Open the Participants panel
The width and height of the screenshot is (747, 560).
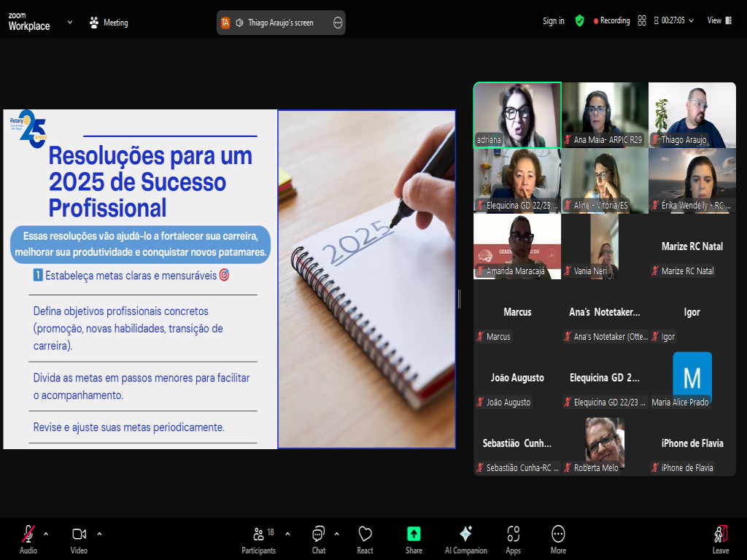click(x=258, y=540)
